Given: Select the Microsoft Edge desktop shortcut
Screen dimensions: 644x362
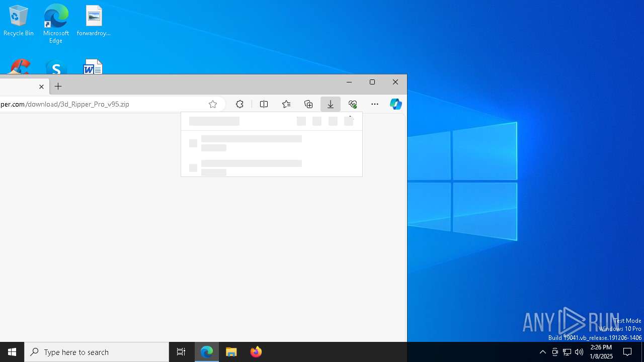Looking at the screenshot, I should (x=56, y=24).
